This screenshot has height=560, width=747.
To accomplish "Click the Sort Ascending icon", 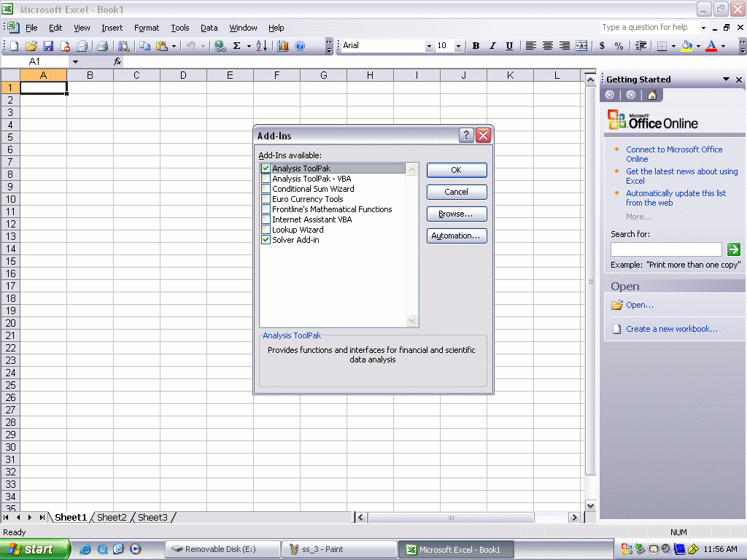I will (x=262, y=46).
